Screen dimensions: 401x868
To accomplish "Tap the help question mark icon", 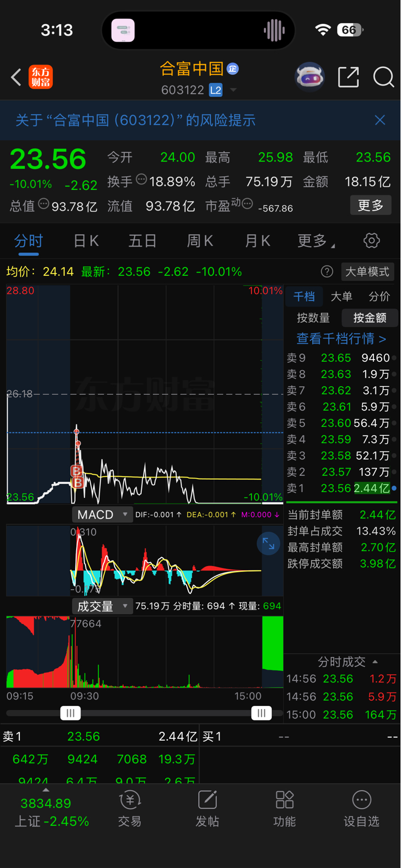I will 327,272.
